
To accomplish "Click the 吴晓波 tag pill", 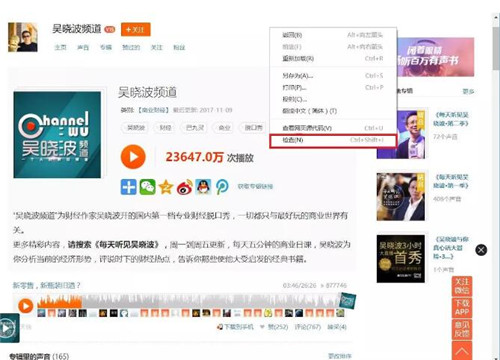I will tap(136, 127).
